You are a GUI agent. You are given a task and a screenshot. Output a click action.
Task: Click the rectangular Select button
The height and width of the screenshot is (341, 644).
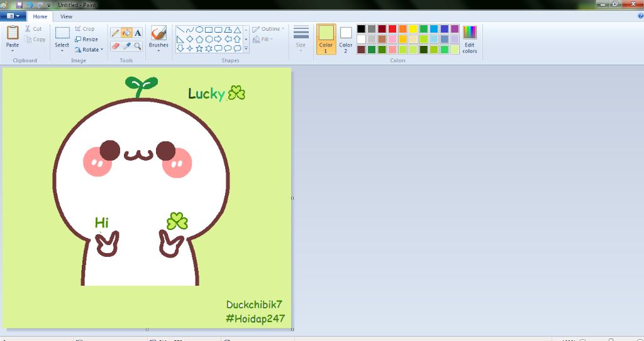click(62, 33)
